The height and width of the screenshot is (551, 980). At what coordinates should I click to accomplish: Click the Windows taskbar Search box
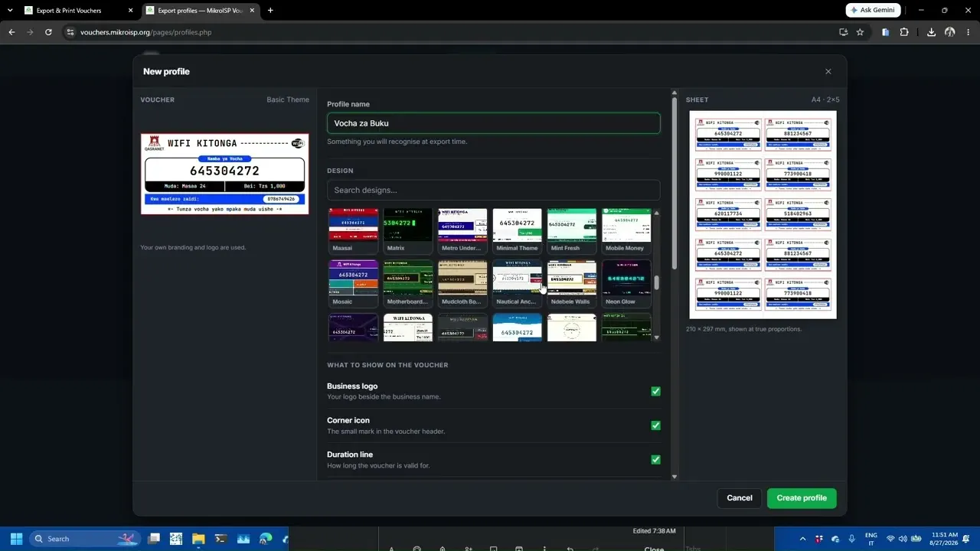coord(84,539)
